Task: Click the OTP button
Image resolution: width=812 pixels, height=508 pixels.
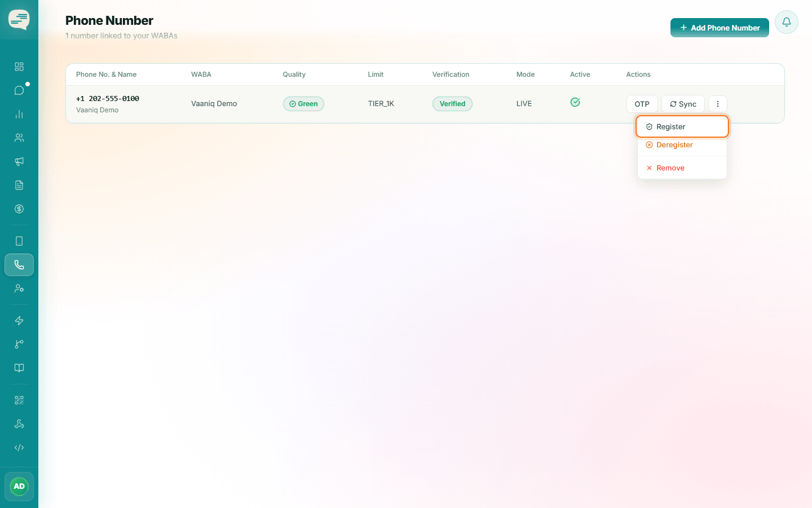Action: click(642, 104)
